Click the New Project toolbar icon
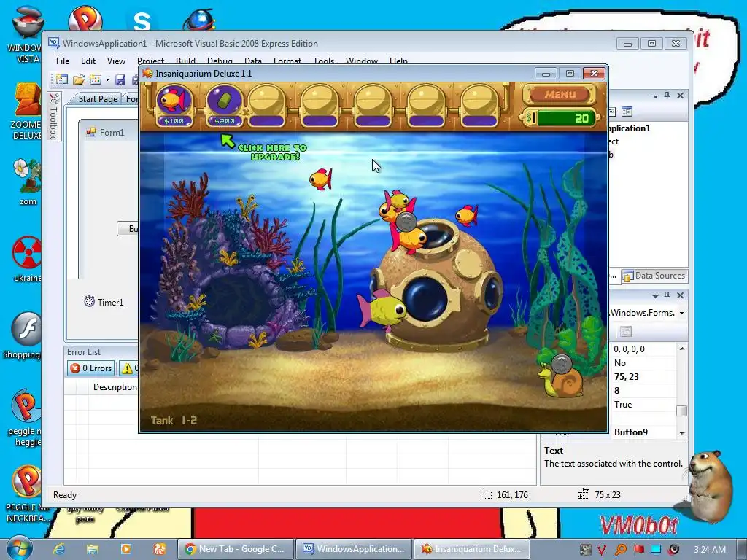This screenshot has height=560, width=747. point(62,79)
